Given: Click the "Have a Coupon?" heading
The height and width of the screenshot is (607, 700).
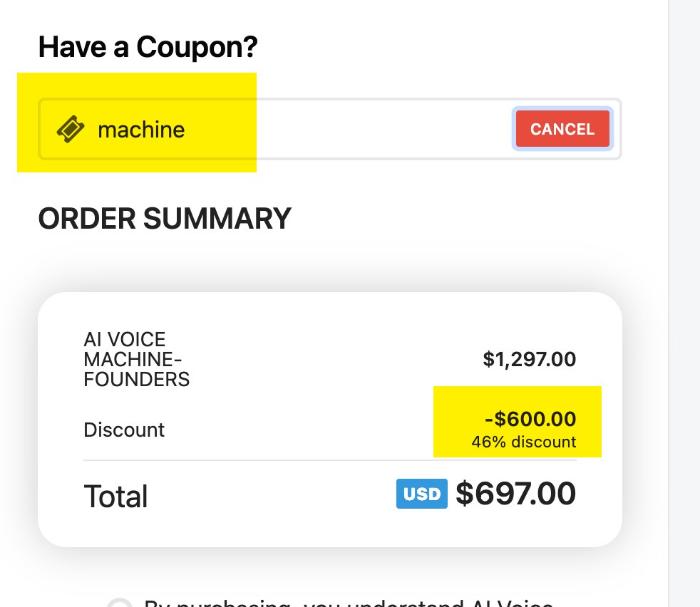Looking at the screenshot, I should pos(148,47).
